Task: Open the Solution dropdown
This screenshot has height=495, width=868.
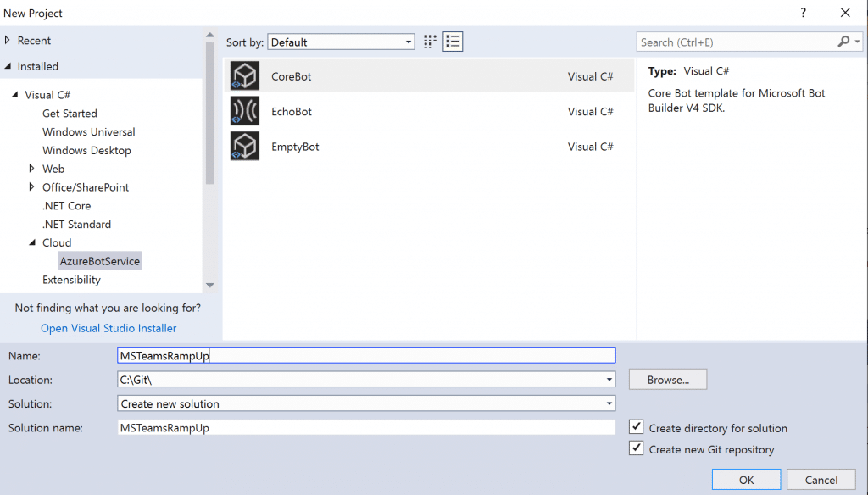Action: (366, 403)
